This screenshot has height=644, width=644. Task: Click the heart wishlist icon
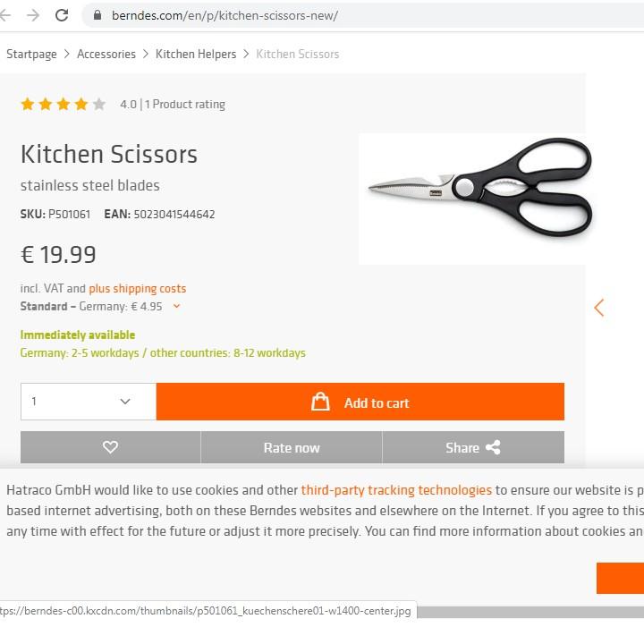[110, 447]
